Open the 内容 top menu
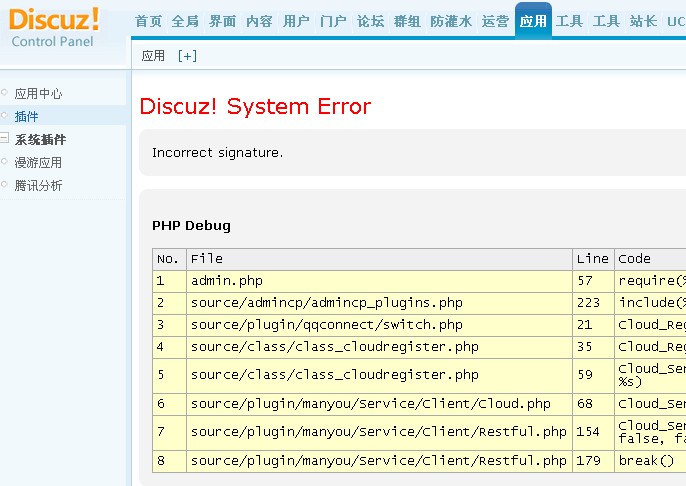This screenshot has height=486, width=686. coord(259,21)
